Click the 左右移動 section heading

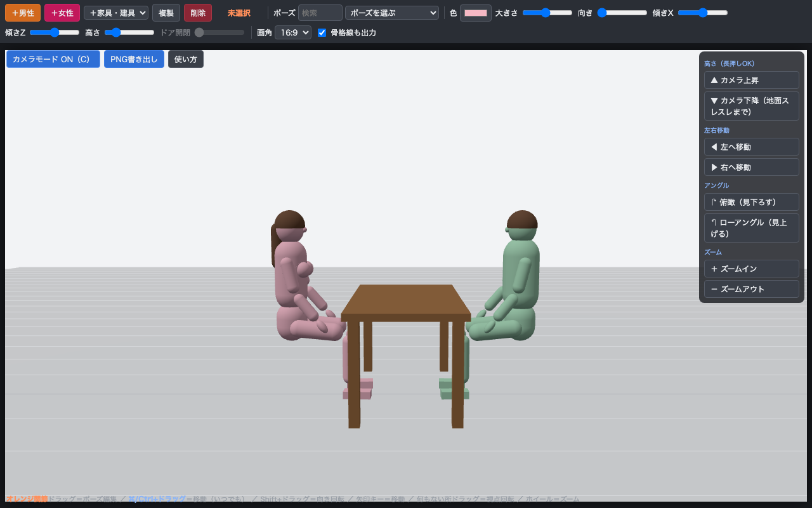pos(717,130)
